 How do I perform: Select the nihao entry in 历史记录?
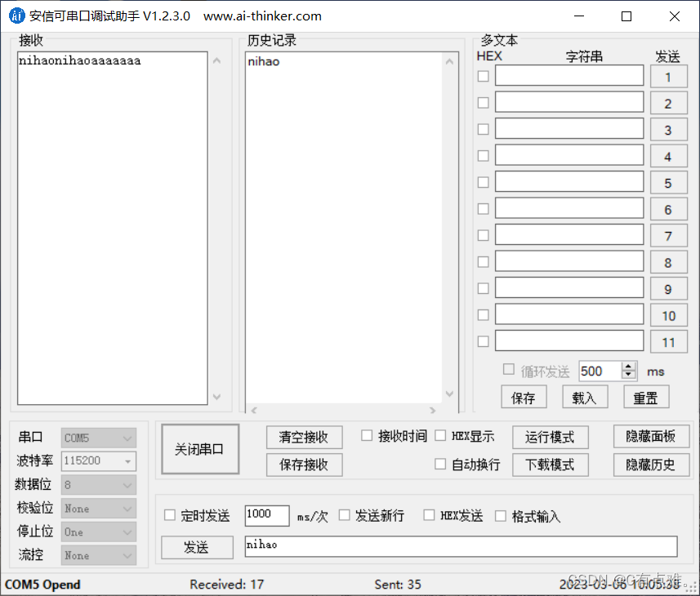(264, 61)
